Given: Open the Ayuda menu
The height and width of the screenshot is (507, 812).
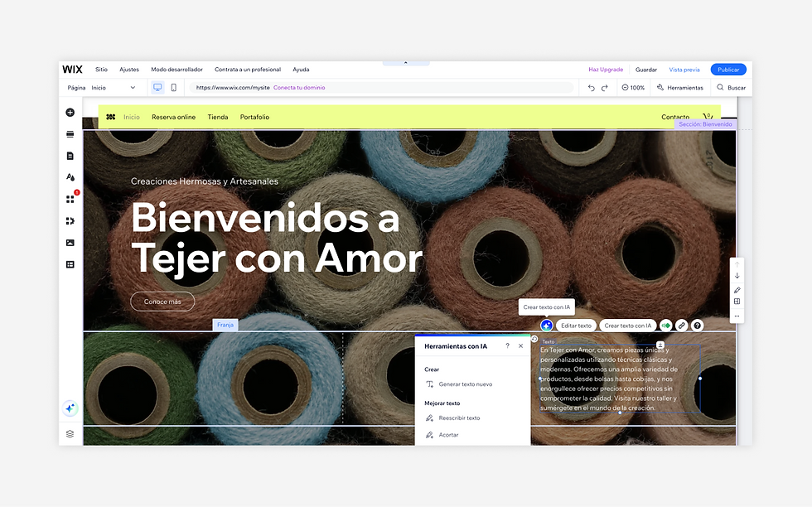Looking at the screenshot, I should (x=301, y=69).
